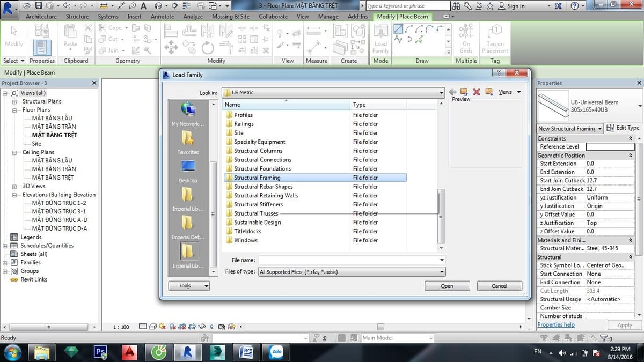Click the Text 'A' icon in quick access toolbar
Screen dimensions: 644x362
[x=144, y=6]
